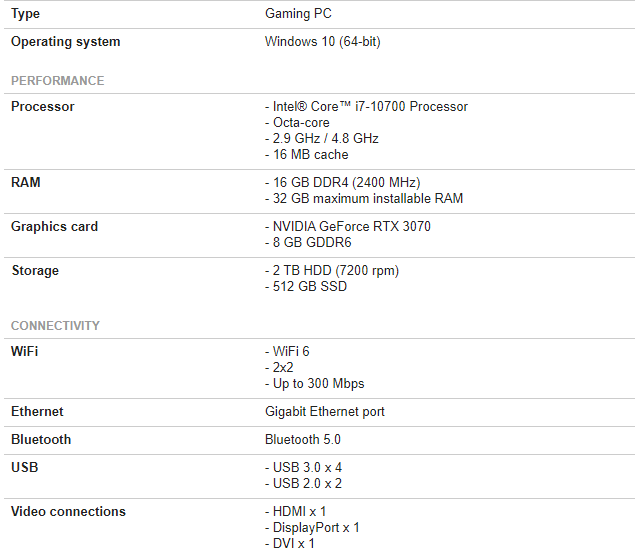Click the DisplayPort x 1 line

click(312, 527)
